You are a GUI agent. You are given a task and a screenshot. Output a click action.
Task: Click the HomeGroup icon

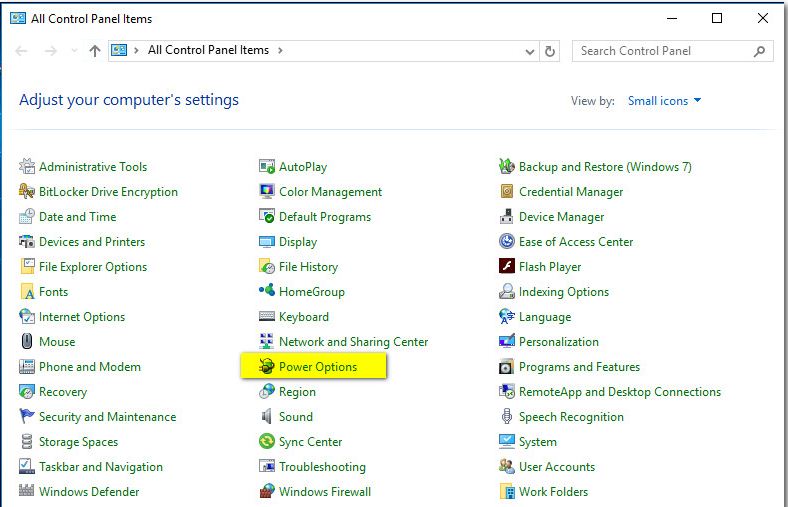(x=267, y=290)
